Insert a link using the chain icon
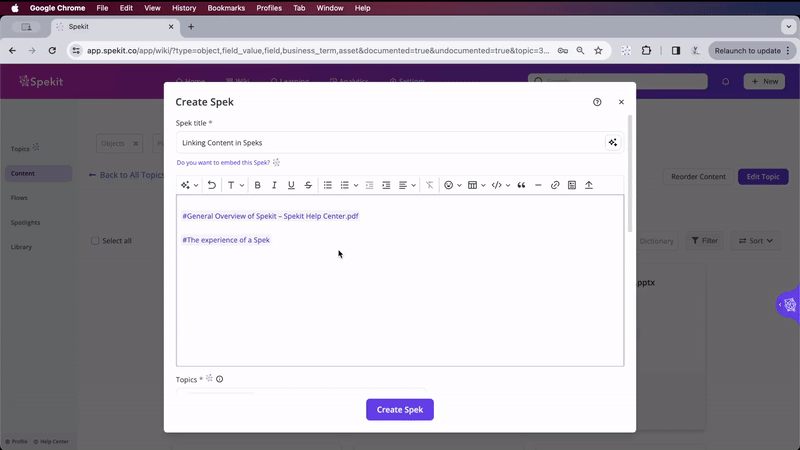The image size is (800, 450). [555, 185]
